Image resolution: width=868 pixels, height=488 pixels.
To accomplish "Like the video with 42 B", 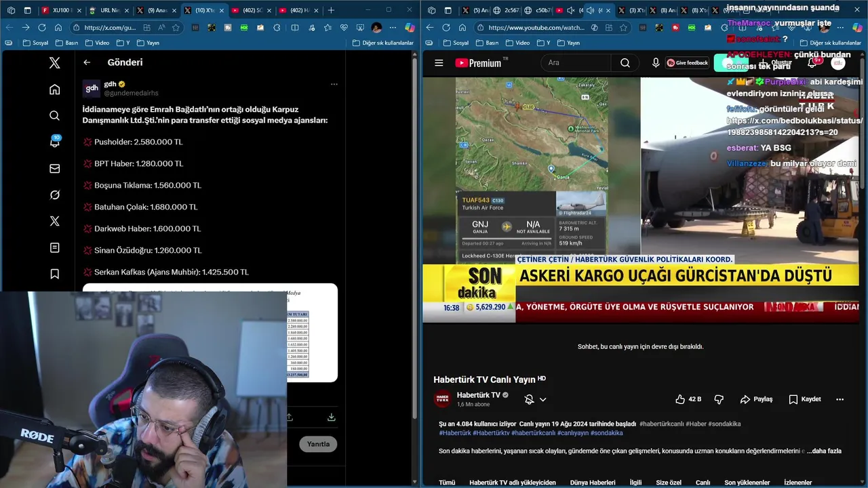I will [x=689, y=399].
